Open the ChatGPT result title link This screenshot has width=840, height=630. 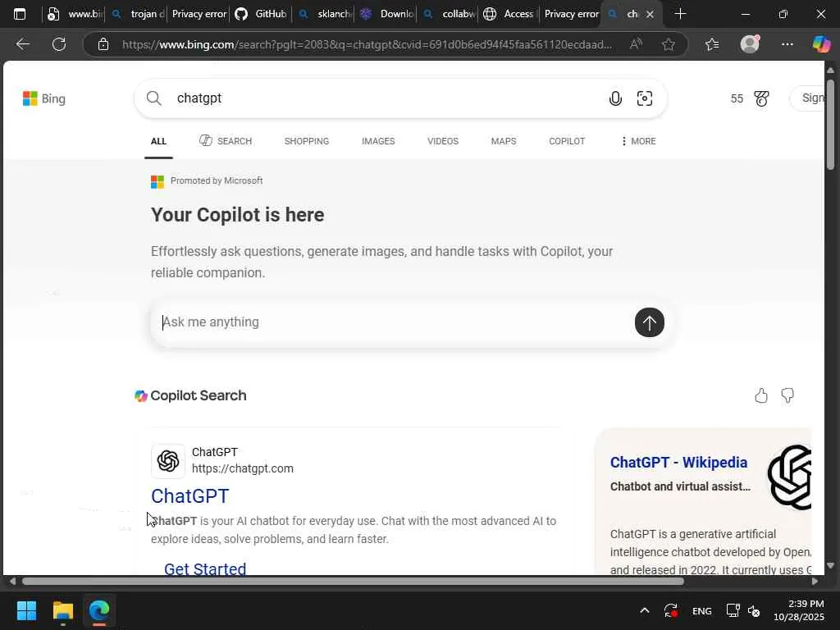pyautogui.click(x=189, y=496)
